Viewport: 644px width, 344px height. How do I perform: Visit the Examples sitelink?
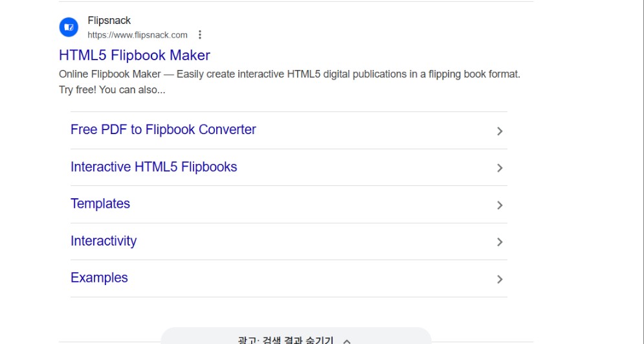point(99,278)
